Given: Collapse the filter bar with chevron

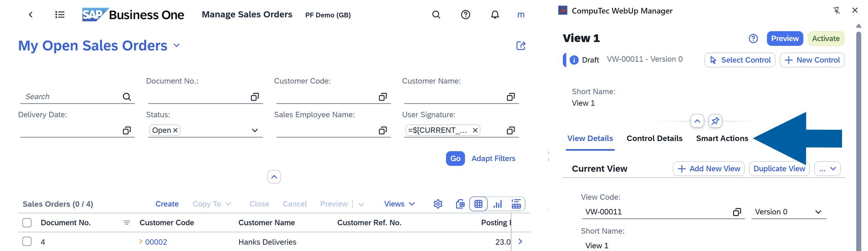Looking at the screenshot, I should click(x=274, y=177).
